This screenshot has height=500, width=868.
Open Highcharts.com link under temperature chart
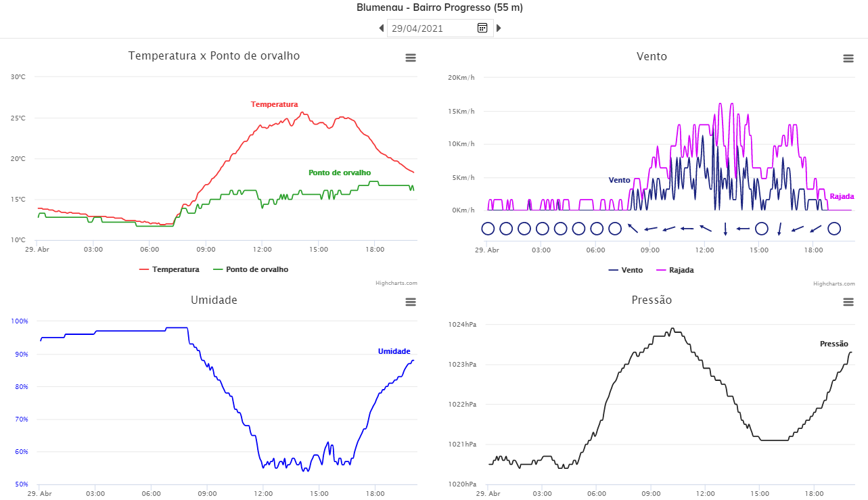coord(396,283)
